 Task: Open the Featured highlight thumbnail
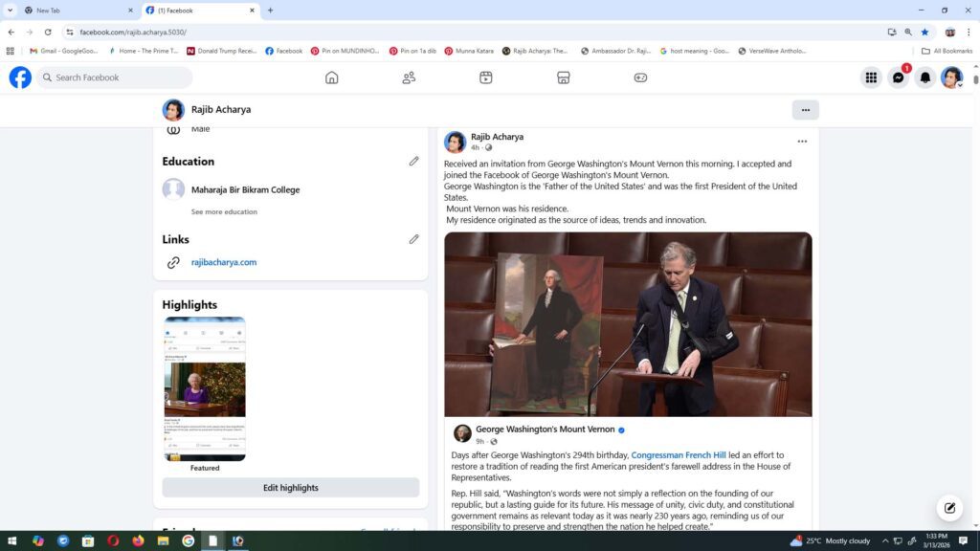tap(205, 389)
